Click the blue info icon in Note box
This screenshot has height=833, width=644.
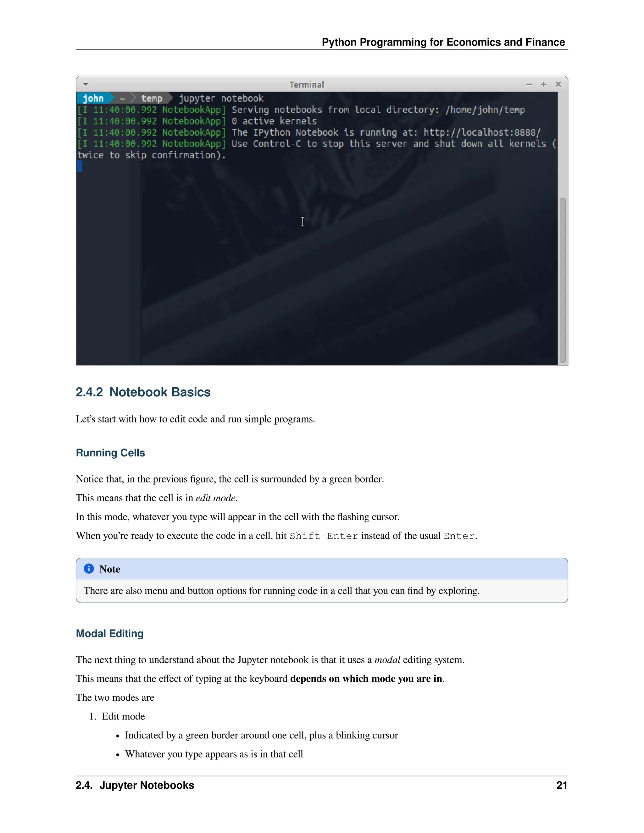89,569
